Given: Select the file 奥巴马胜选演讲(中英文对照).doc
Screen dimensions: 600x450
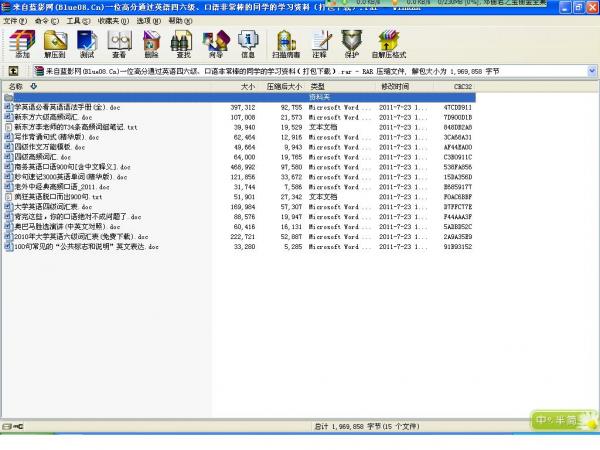Looking at the screenshot, I should [x=67, y=227].
